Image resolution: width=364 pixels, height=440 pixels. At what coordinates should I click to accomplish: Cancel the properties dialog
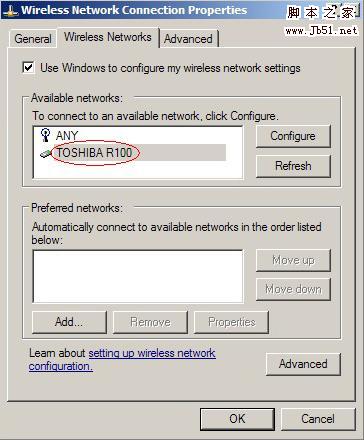(318, 419)
